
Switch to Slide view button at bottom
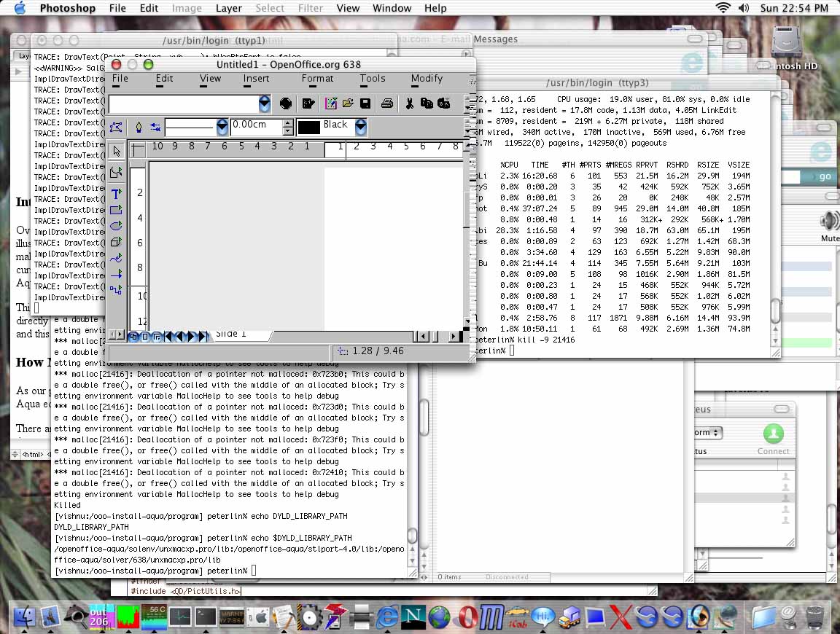(x=145, y=336)
